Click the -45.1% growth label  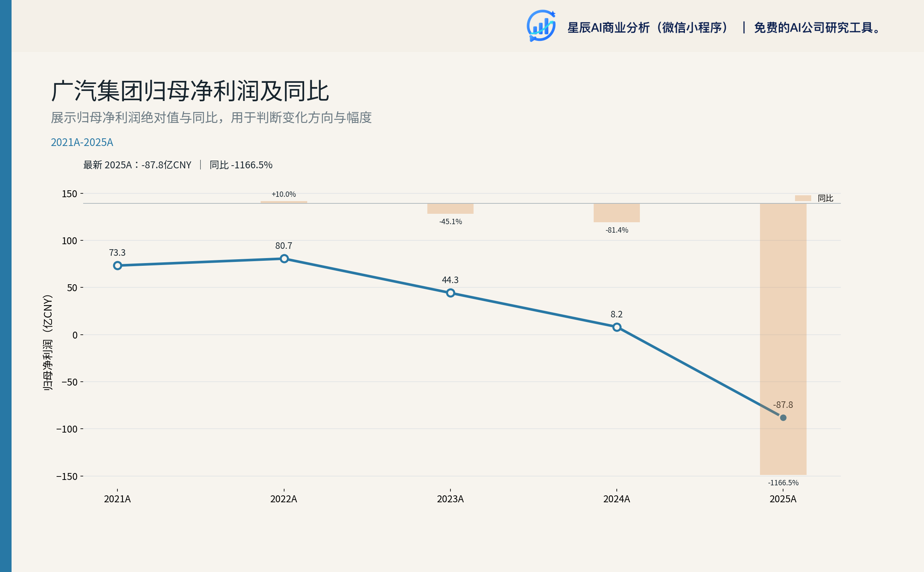450,221
